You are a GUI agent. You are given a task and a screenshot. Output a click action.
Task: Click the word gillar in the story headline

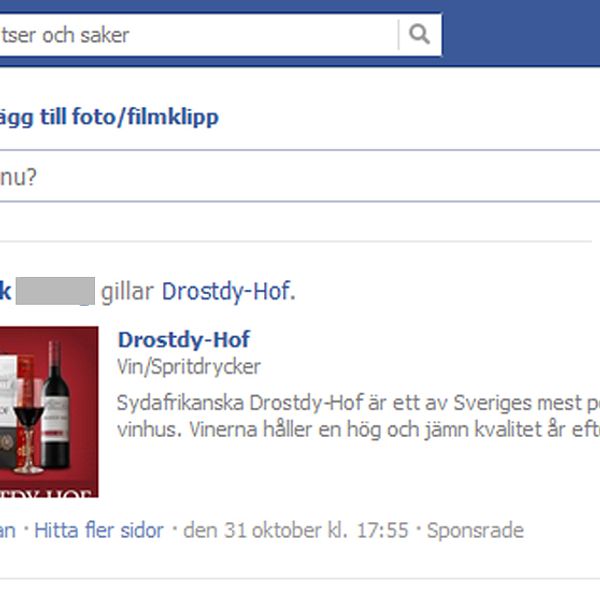coord(127,292)
